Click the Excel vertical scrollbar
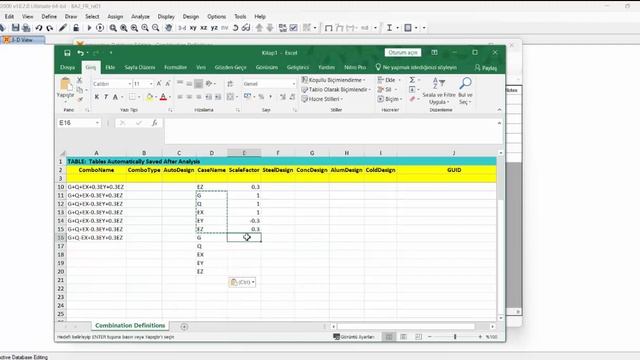 click(x=501, y=235)
